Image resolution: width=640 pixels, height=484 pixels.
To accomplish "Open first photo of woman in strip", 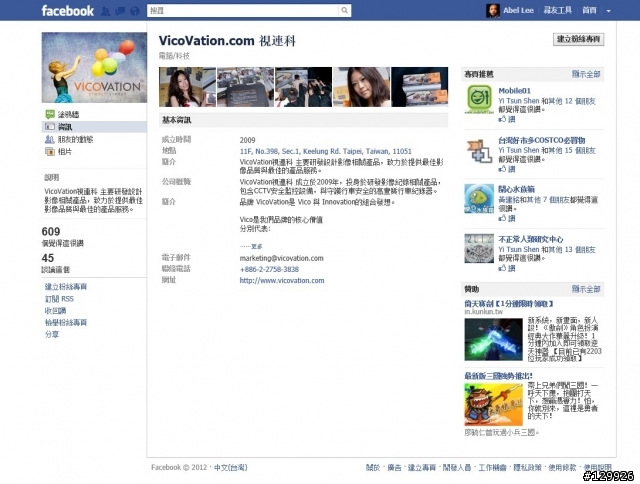I will click(187, 87).
